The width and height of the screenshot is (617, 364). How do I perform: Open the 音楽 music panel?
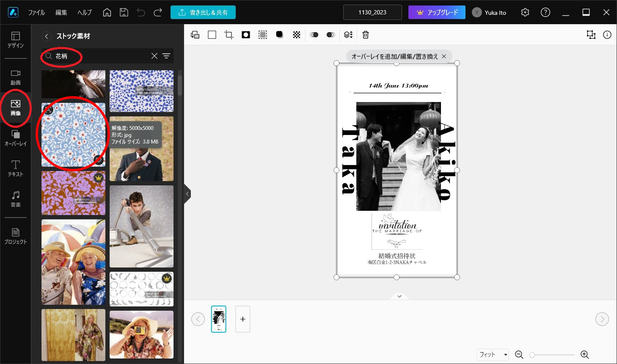click(16, 199)
